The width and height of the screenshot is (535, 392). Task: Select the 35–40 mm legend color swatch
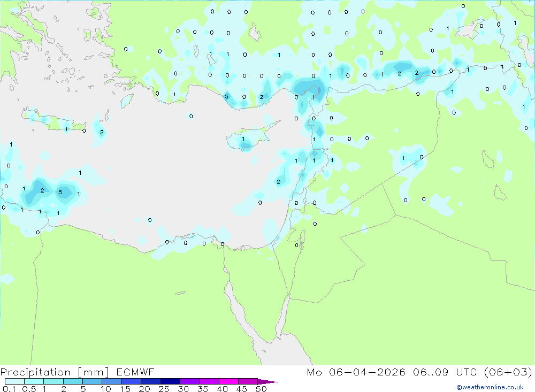(x=209, y=381)
